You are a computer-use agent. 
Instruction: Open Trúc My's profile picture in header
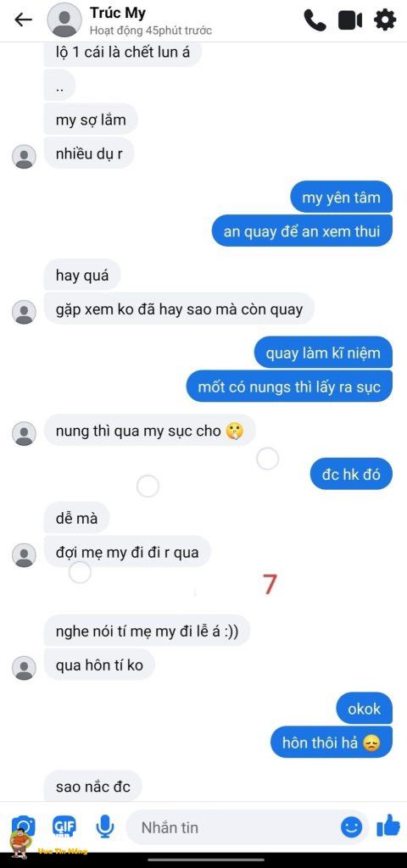(x=64, y=20)
